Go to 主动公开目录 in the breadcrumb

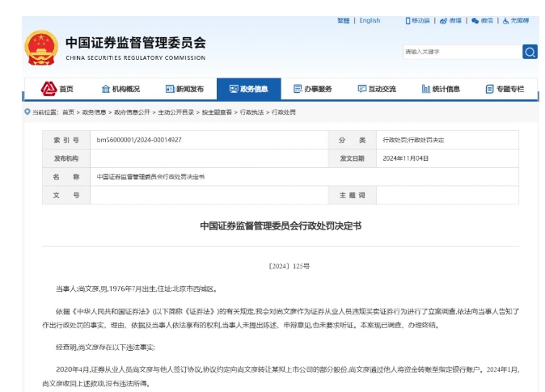[x=176, y=112]
